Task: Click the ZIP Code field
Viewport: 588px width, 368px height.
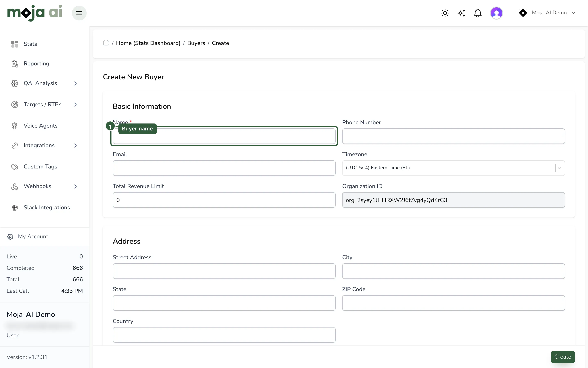Action: 453,303
